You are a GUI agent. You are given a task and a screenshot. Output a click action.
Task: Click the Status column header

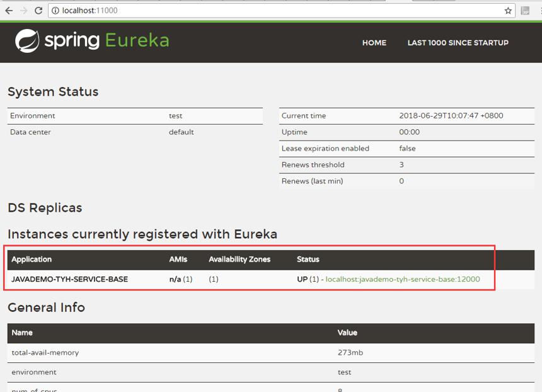(x=308, y=259)
